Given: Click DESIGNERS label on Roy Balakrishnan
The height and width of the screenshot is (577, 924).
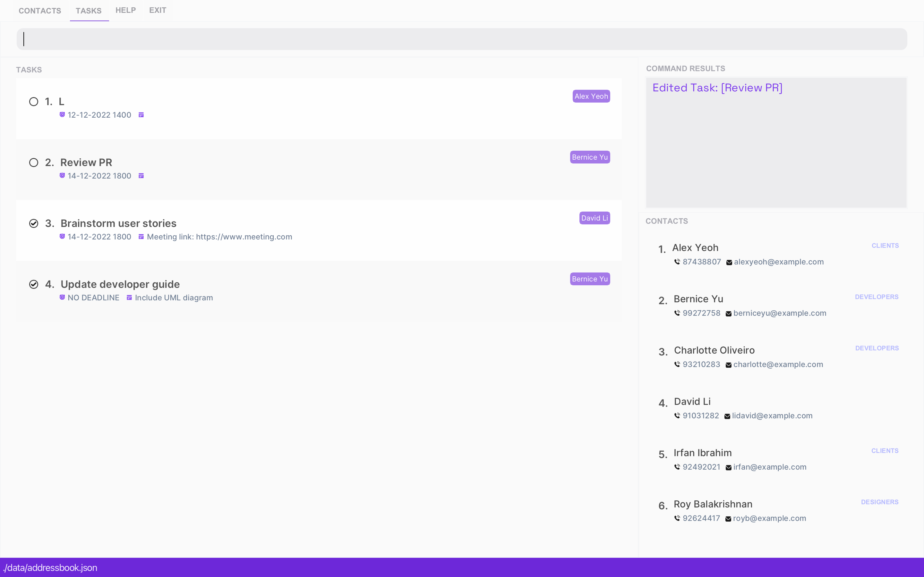Looking at the screenshot, I should (879, 502).
